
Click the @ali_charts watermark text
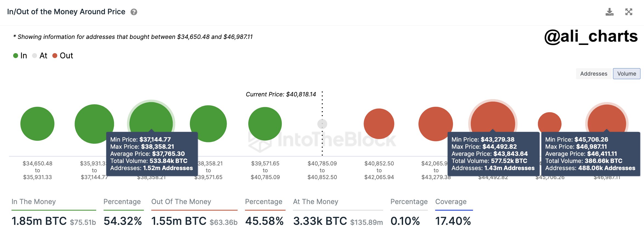[591, 36]
